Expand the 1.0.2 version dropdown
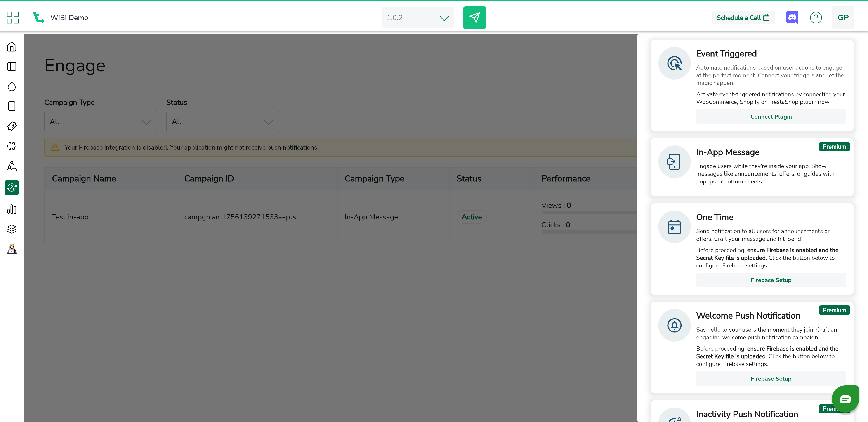 click(418, 18)
